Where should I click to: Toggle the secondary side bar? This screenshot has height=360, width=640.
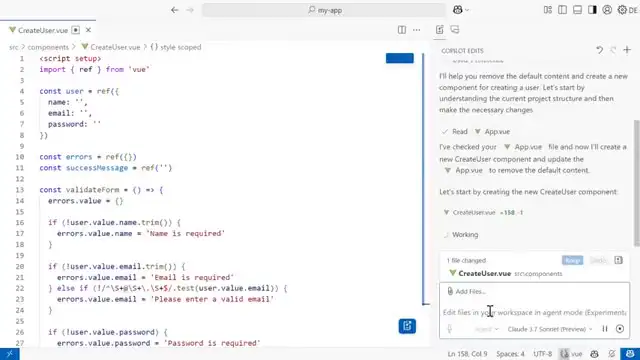point(592,10)
